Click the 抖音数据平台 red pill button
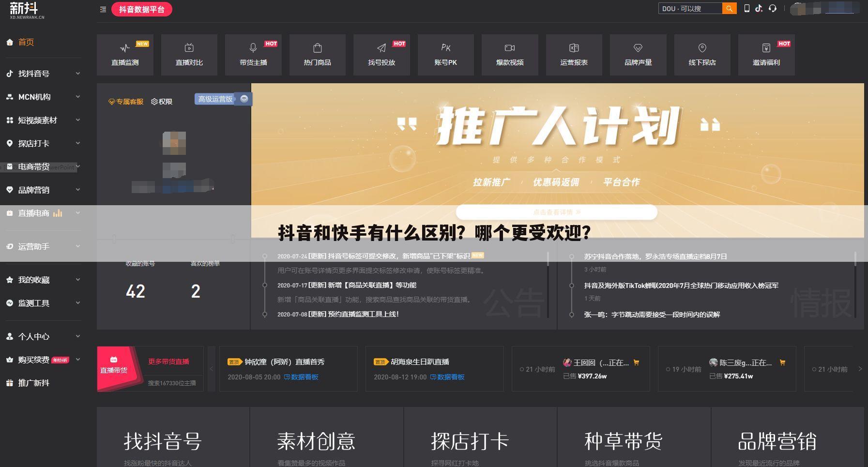The width and height of the screenshot is (868, 467). (142, 9)
